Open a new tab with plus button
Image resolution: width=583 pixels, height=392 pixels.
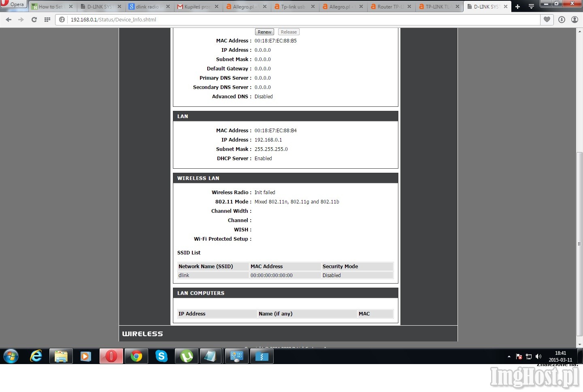click(517, 6)
